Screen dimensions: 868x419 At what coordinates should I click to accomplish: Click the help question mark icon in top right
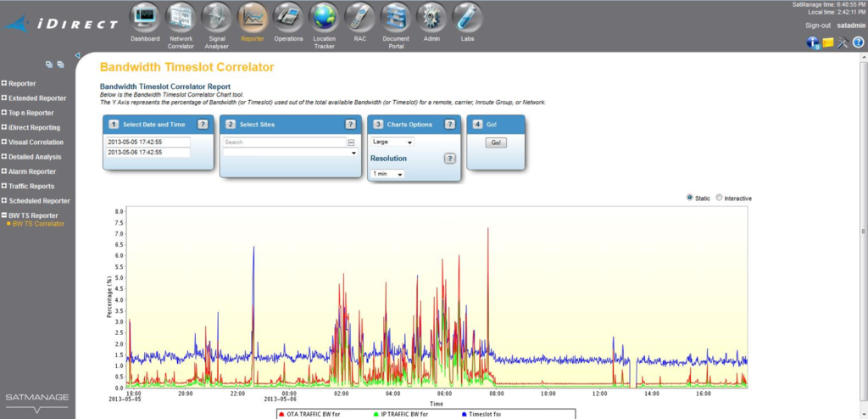858,43
